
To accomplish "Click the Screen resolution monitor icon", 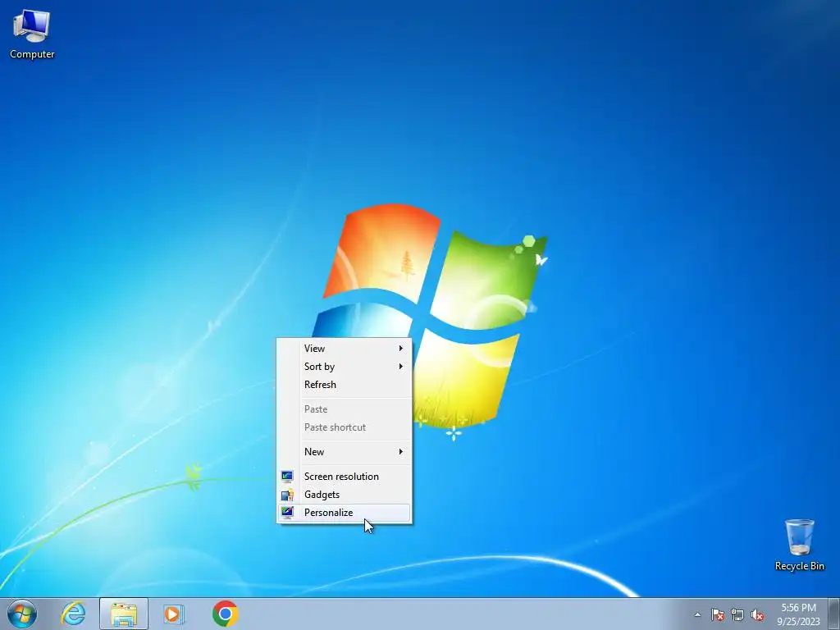I will (287, 477).
